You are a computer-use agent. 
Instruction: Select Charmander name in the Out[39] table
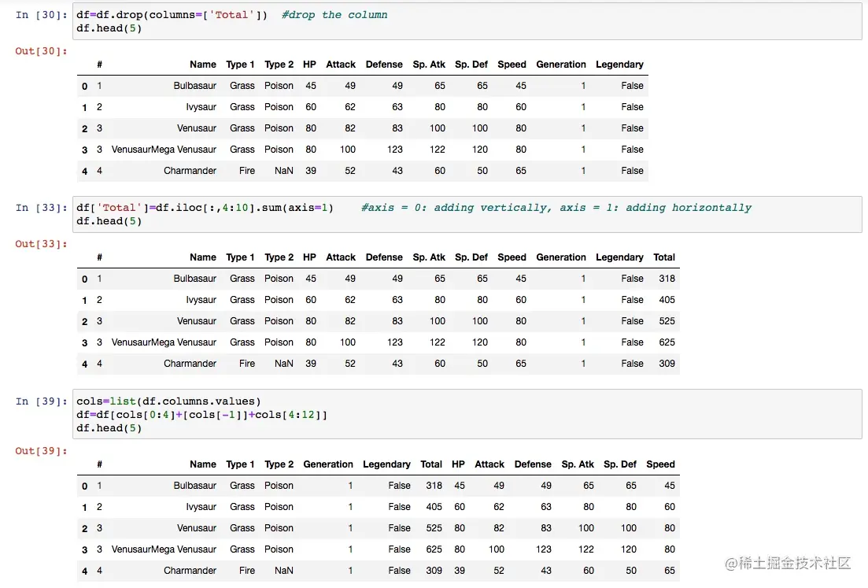coord(190,571)
